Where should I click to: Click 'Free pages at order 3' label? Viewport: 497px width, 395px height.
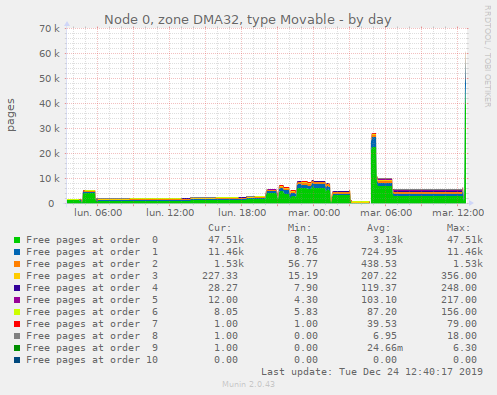coord(92,276)
